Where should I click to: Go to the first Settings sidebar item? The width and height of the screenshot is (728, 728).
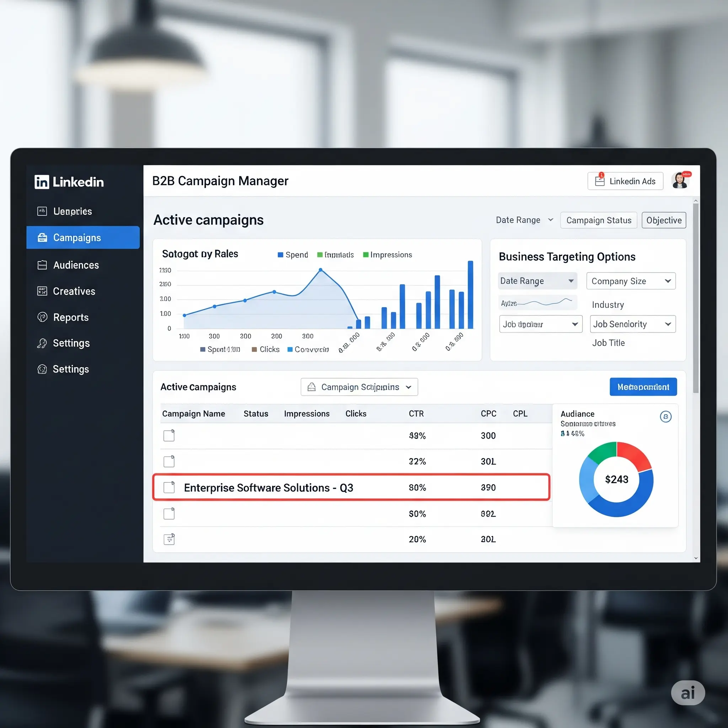[71, 343]
